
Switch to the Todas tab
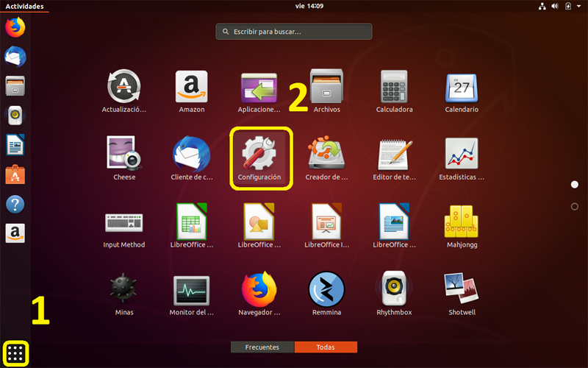pos(326,347)
